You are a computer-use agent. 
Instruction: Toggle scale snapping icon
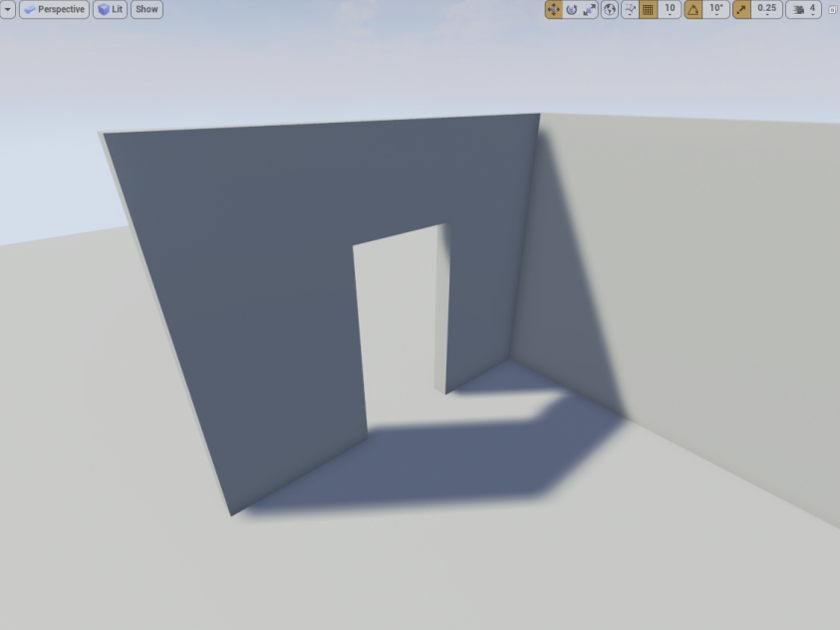(x=741, y=9)
